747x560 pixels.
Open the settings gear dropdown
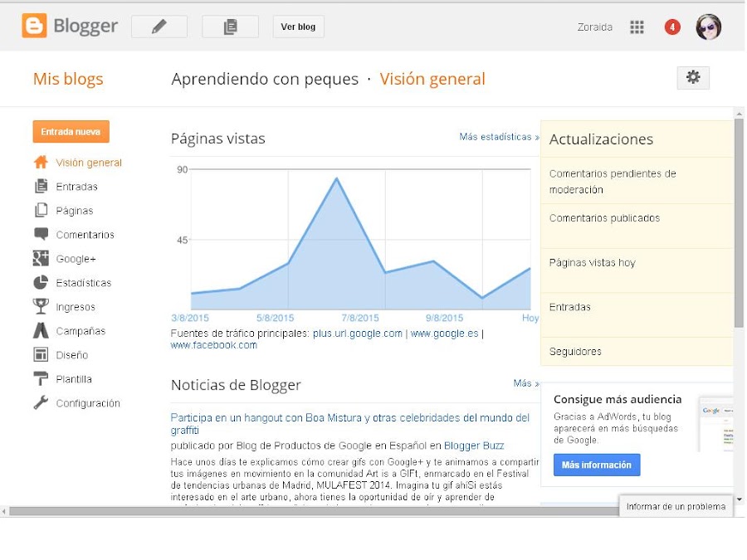point(693,78)
